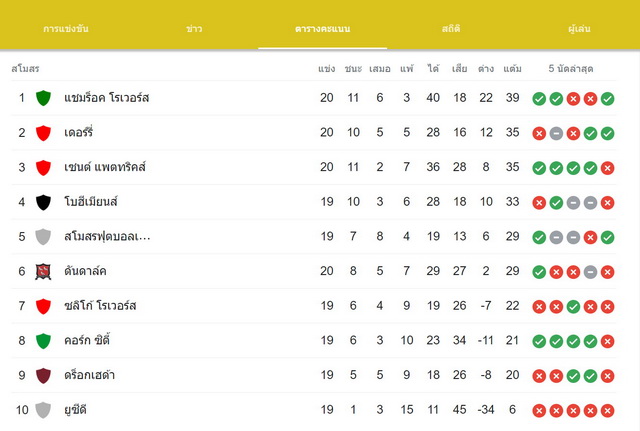Click the black shield of โบฮีเมียนส์
Viewport: 640px width, 431px height.
point(43,202)
